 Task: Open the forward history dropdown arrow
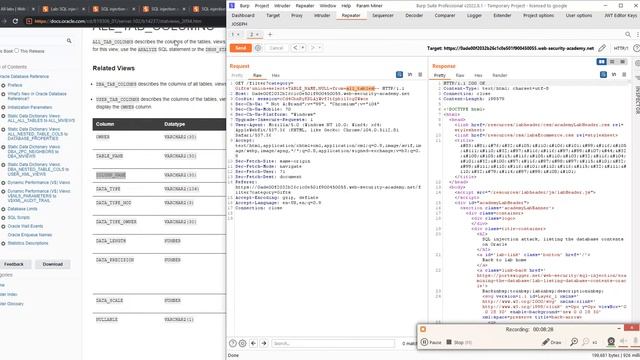click(320, 48)
